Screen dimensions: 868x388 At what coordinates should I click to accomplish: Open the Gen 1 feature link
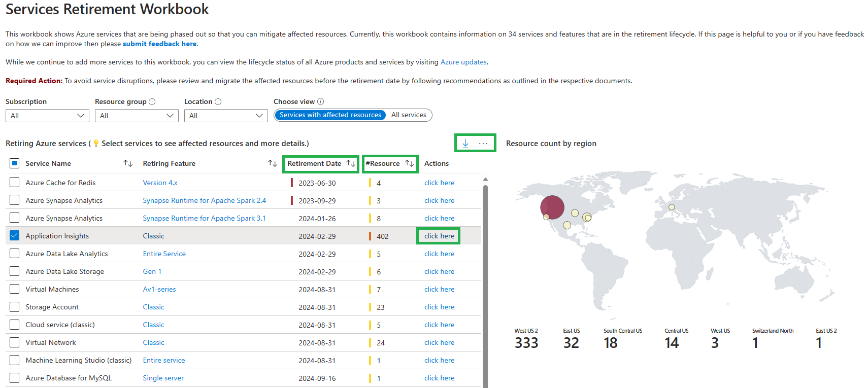(152, 271)
